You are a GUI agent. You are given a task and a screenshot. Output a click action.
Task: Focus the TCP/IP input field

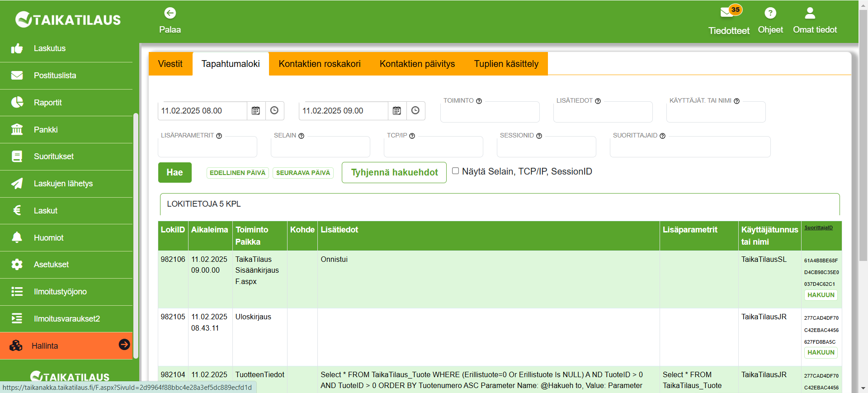click(x=434, y=147)
